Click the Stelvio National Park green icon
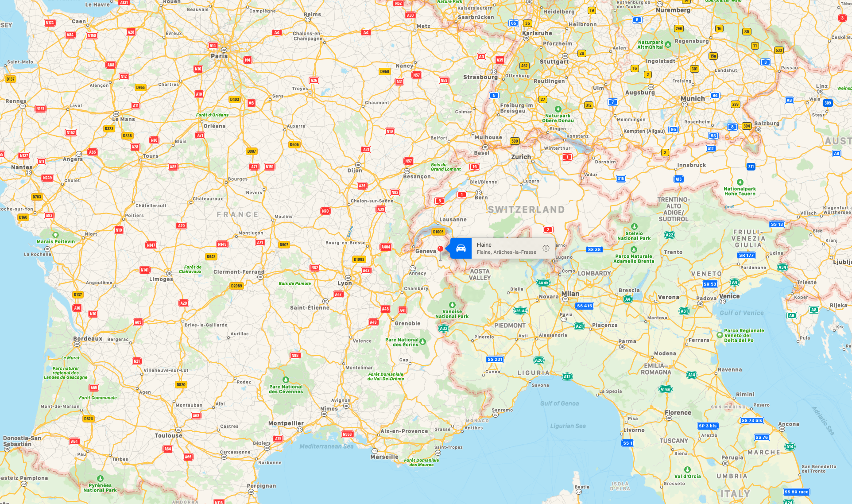This screenshot has width=852, height=504. click(634, 226)
